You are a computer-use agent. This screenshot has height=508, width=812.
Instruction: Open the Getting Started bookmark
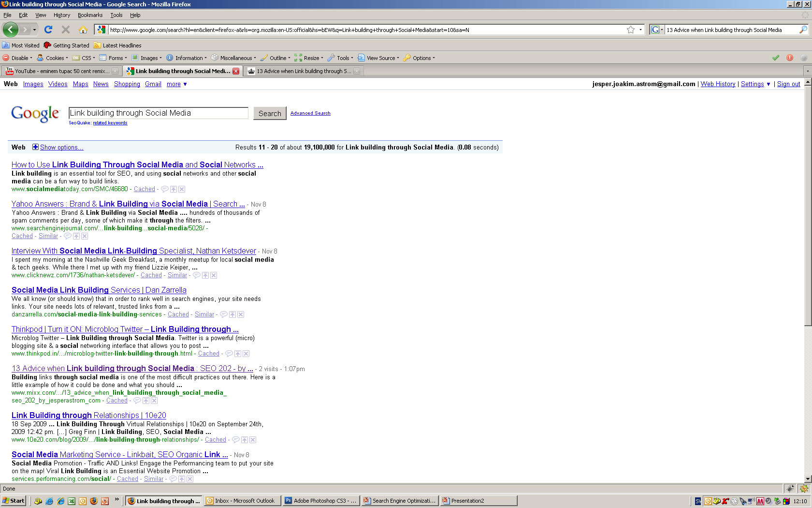click(67, 45)
